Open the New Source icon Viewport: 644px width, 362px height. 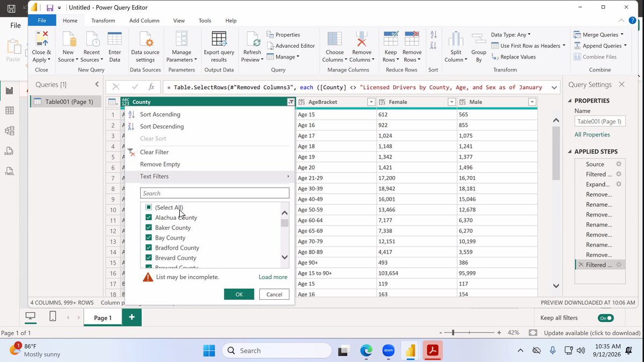click(68, 39)
